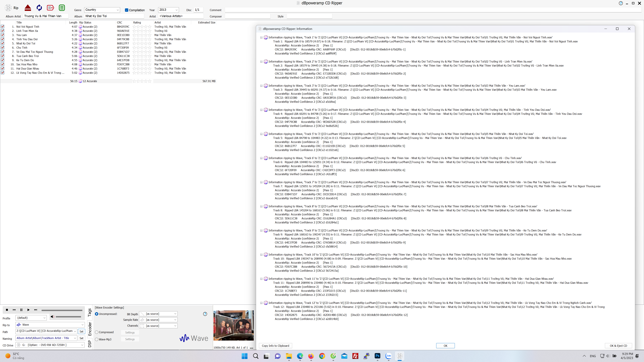Sort tracks by Title column header

click(x=19, y=22)
